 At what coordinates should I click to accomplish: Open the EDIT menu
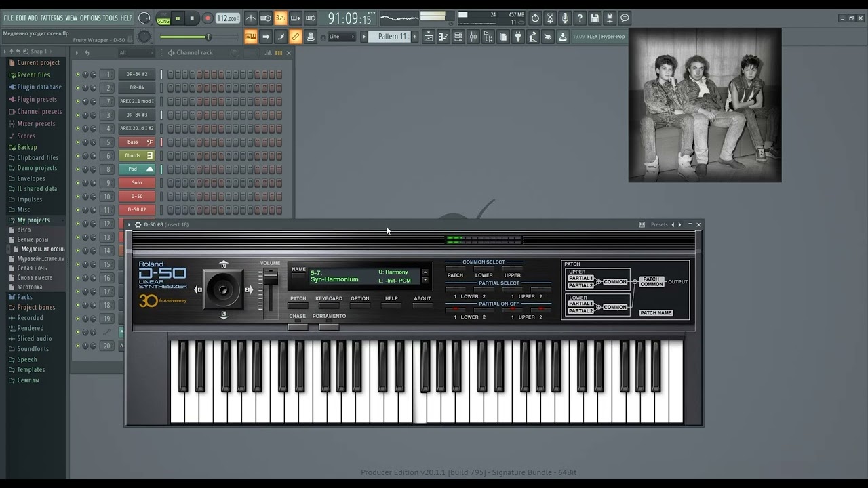point(21,18)
